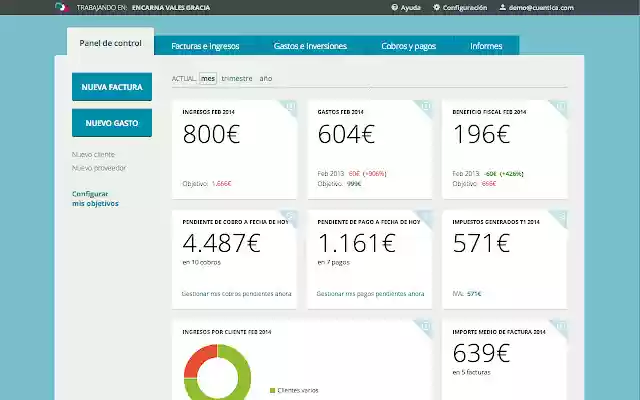Go to Gastos e inversiones tab
640x400 pixels.
(x=310, y=46)
